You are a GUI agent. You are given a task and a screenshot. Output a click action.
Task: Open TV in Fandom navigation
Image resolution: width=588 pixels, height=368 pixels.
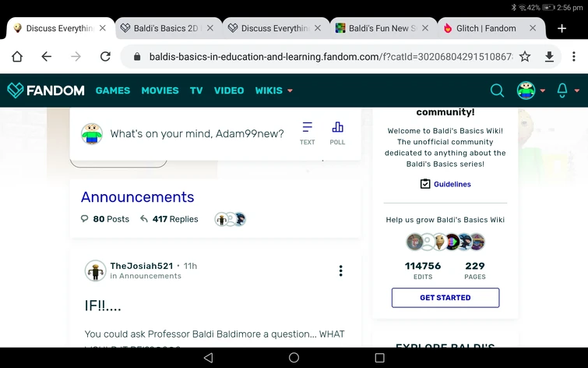point(196,90)
